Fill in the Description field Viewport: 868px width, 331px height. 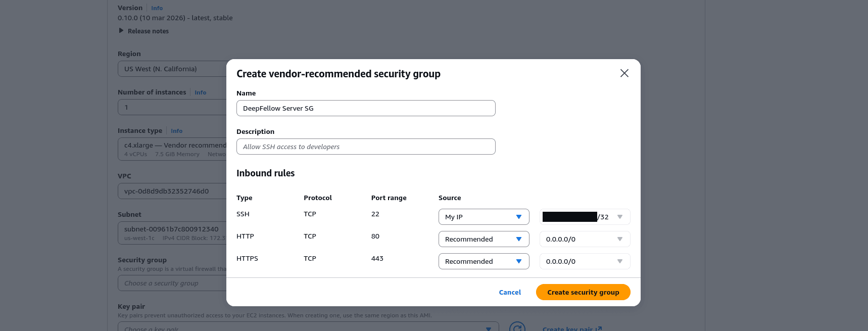366,147
